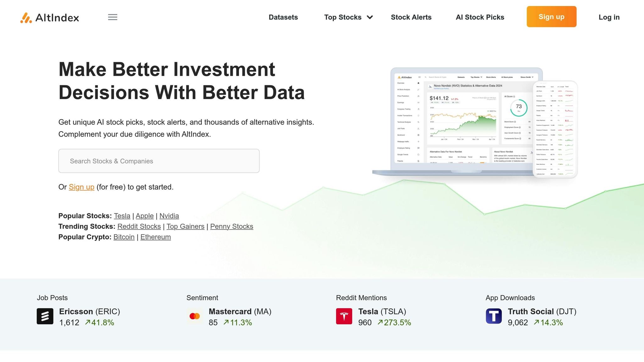View Top Gainers trending list
This screenshot has width=644, height=362.
[186, 227]
